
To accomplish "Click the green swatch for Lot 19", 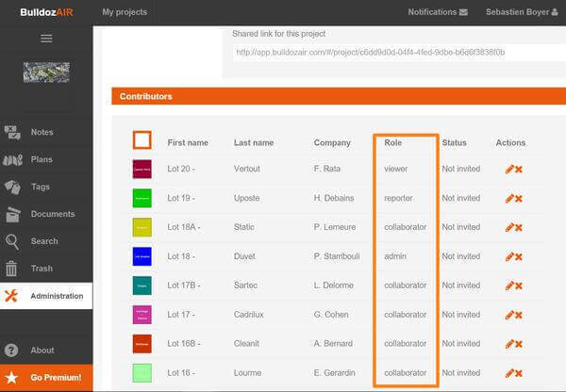I will (x=142, y=198).
